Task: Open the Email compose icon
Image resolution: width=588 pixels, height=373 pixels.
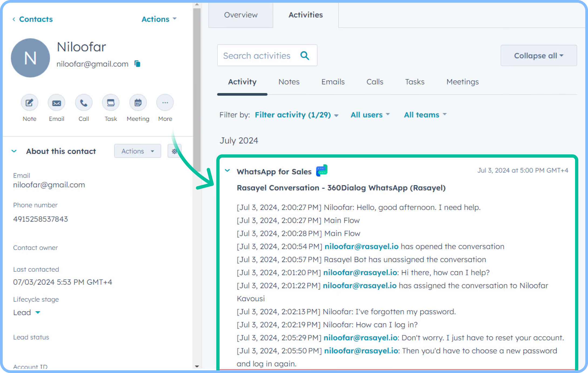Action: (56, 103)
